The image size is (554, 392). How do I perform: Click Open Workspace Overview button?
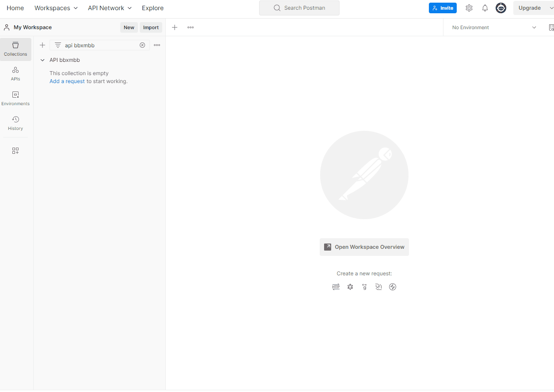(x=364, y=247)
